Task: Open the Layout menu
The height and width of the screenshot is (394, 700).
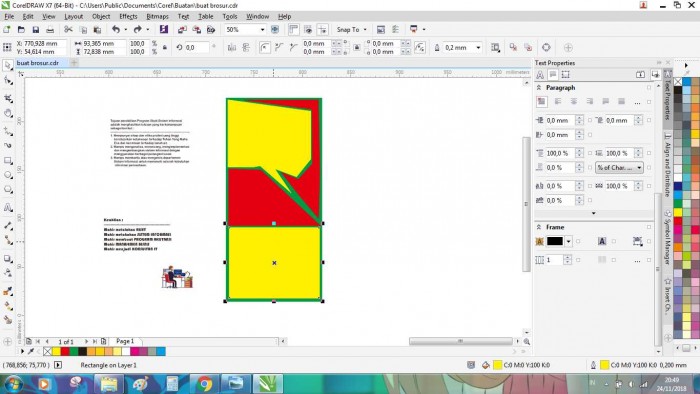Action: click(74, 17)
